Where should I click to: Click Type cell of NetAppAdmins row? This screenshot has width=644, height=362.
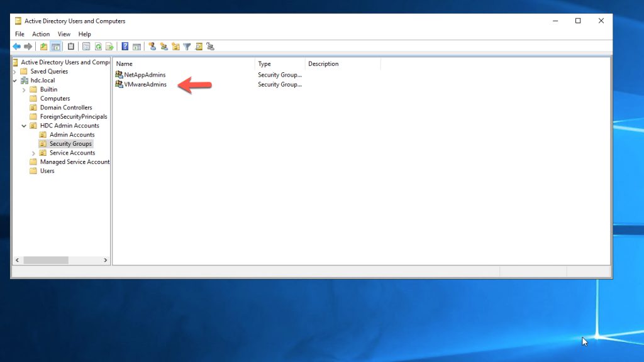[x=280, y=75]
